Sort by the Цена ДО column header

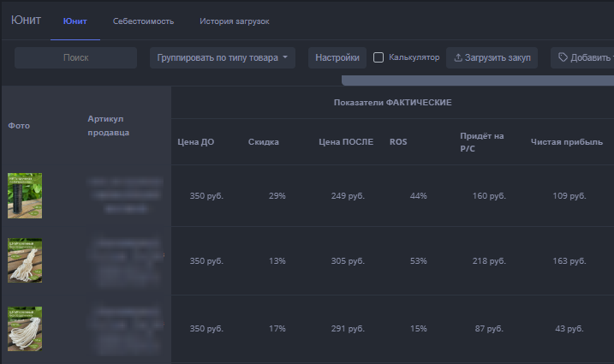pyautogui.click(x=195, y=141)
